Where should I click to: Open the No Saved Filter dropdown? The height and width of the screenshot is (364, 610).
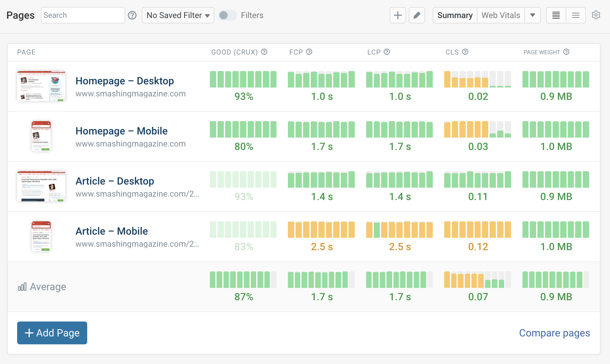178,15
